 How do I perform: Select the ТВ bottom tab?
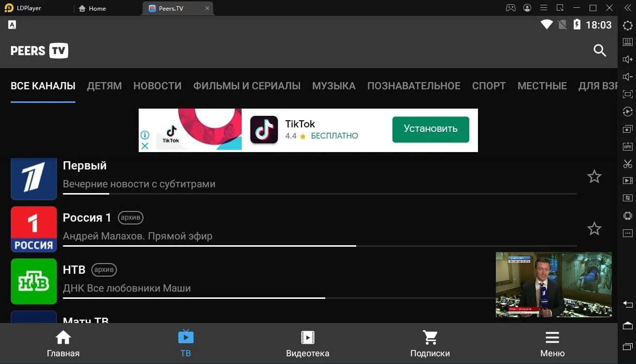coord(186,344)
